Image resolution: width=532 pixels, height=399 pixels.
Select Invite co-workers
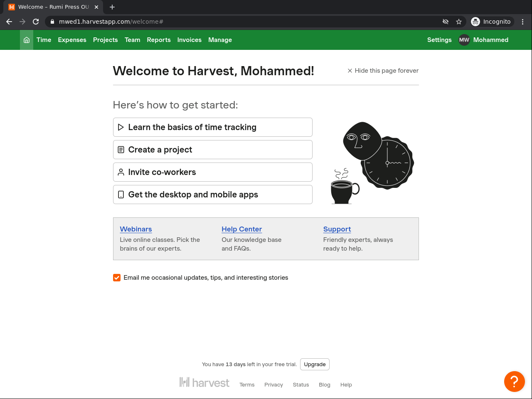coord(213,172)
